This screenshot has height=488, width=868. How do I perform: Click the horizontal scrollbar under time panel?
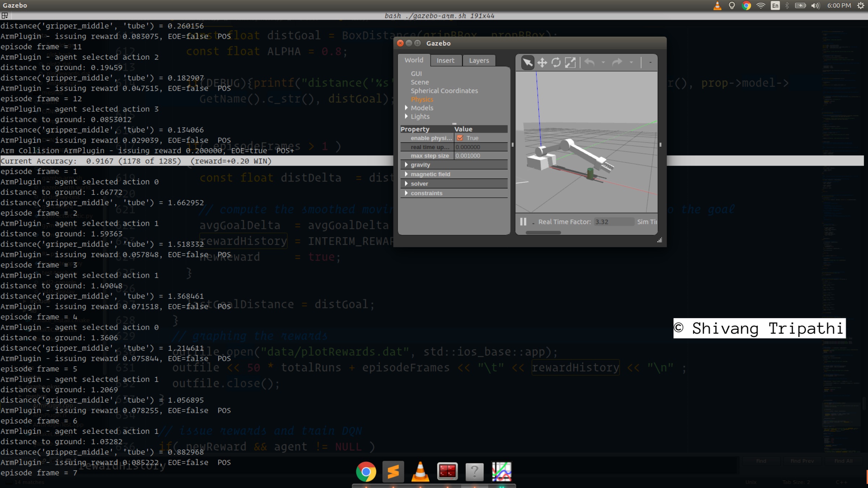pos(543,233)
